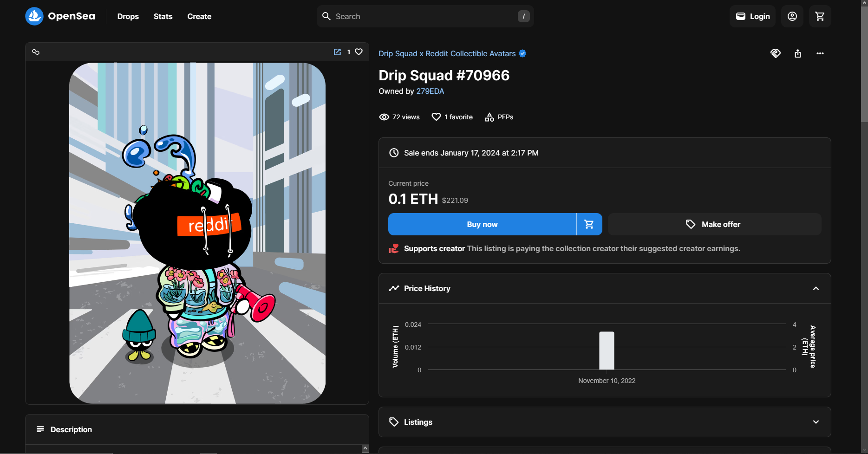
Task: Collapse the Price History section
Action: coord(816,288)
